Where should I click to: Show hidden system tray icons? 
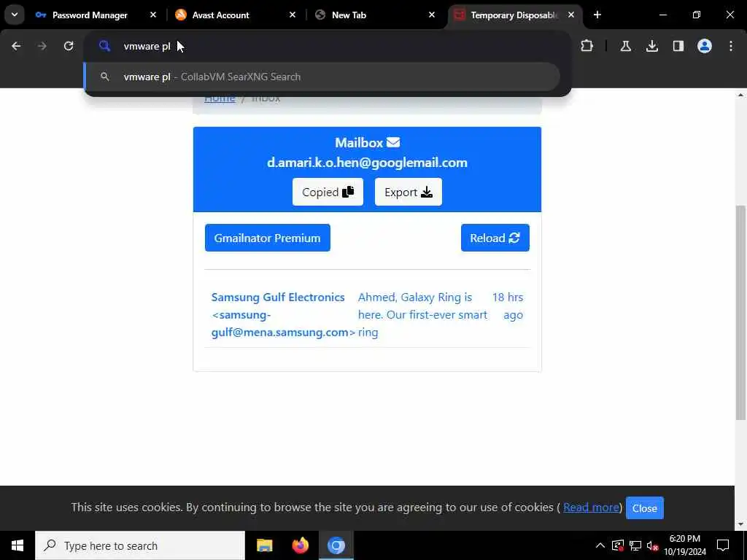click(600, 545)
